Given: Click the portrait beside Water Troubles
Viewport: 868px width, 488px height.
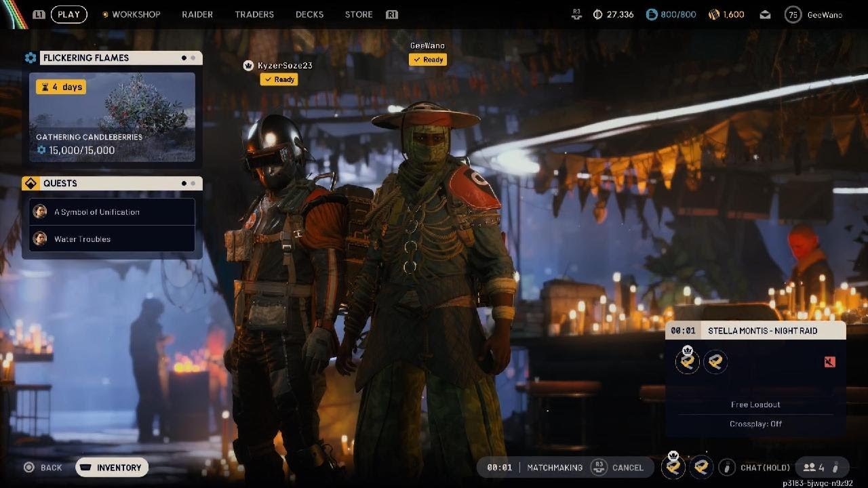Looking at the screenshot, I should [40, 239].
